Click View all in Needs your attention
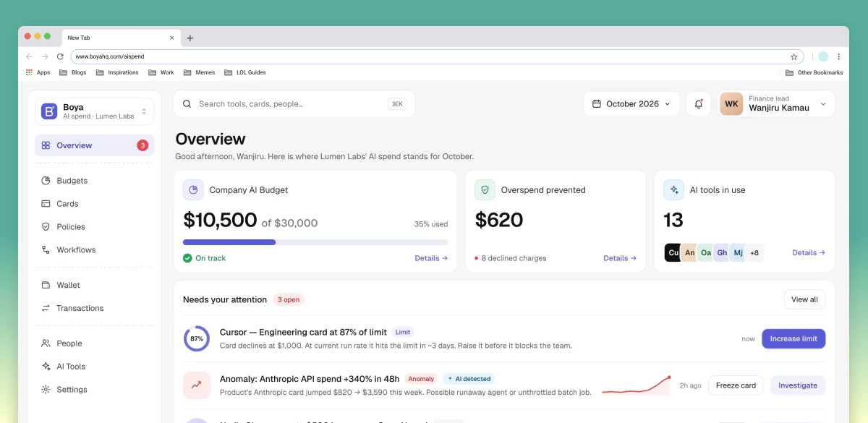 804,299
